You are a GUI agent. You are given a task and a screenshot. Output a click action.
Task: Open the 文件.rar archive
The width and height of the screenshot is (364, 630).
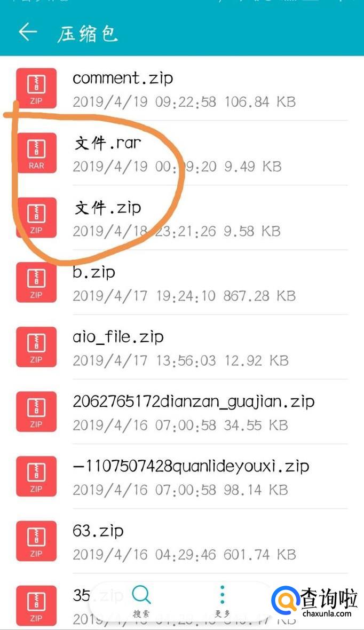point(181,153)
